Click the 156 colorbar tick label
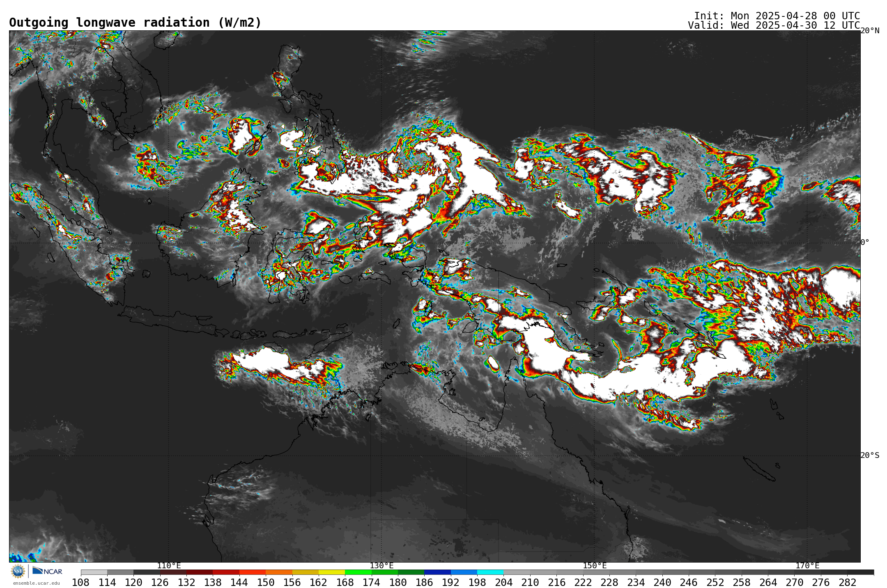 click(x=292, y=582)
